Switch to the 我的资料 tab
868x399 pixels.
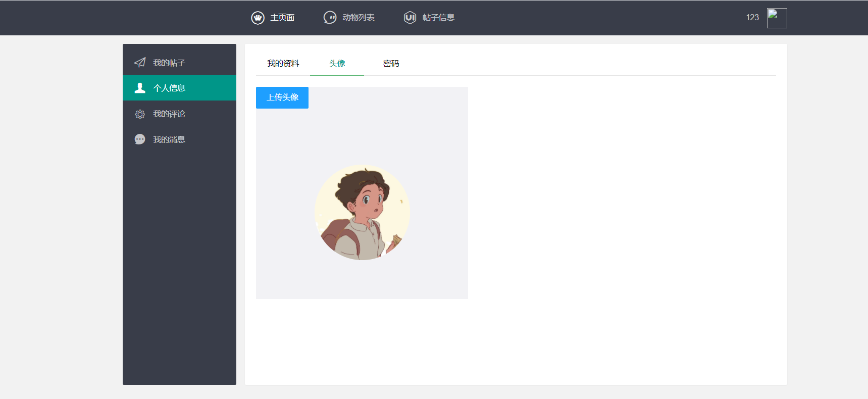tap(283, 64)
